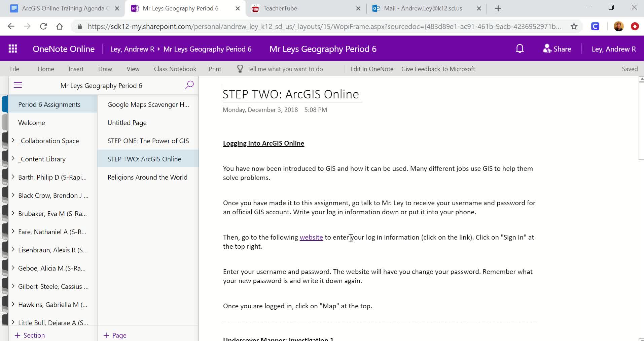Screen dimensions: 644x341
Task: Expand the Geboe, Alicia M section
Action: 13,268
